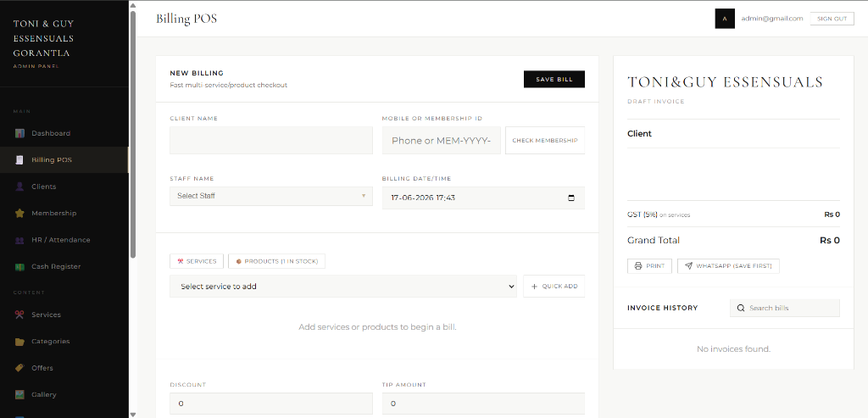The width and height of the screenshot is (868, 418).
Task: Click the printer icon on Print button
Action: (x=638, y=265)
